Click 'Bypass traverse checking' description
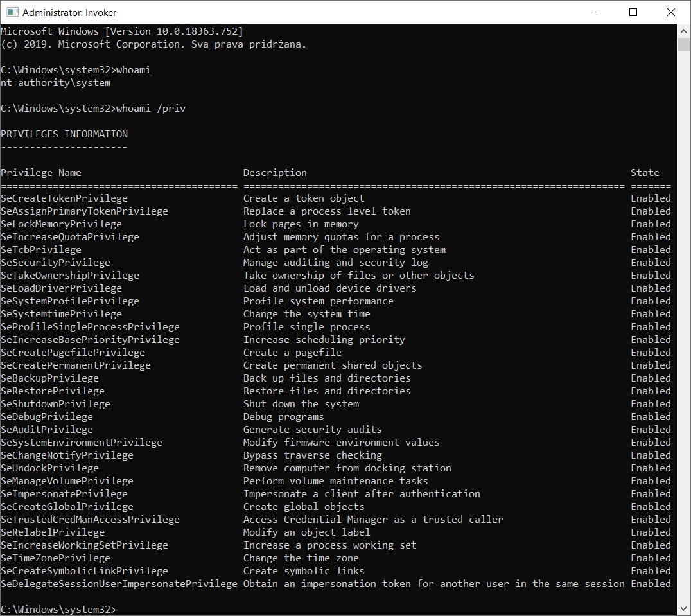Image resolution: width=691 pixels, height=616 pixels. point(313,455)
